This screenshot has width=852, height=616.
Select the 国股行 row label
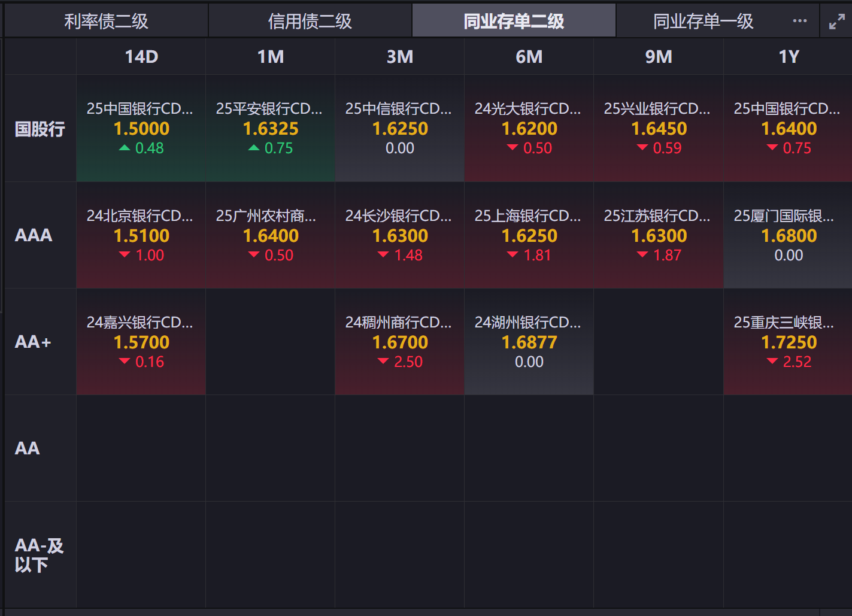(x=40, y=129)
